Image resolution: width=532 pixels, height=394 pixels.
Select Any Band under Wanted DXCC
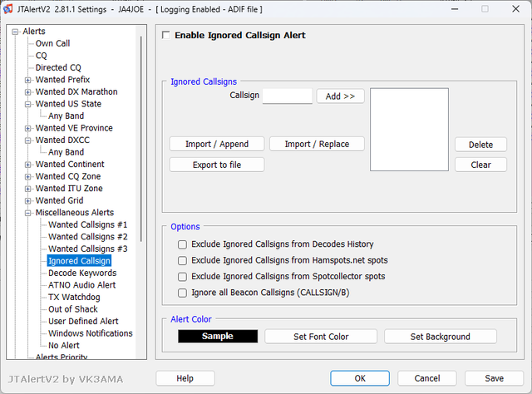pyautogui.click(x=66, y=152)
